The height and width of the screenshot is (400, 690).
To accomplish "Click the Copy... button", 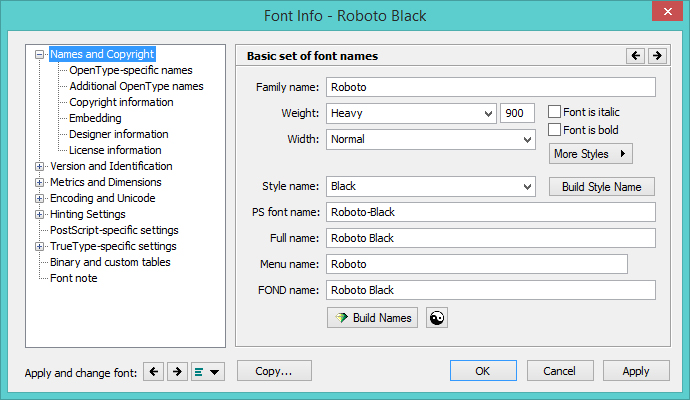I will (274, 371).
